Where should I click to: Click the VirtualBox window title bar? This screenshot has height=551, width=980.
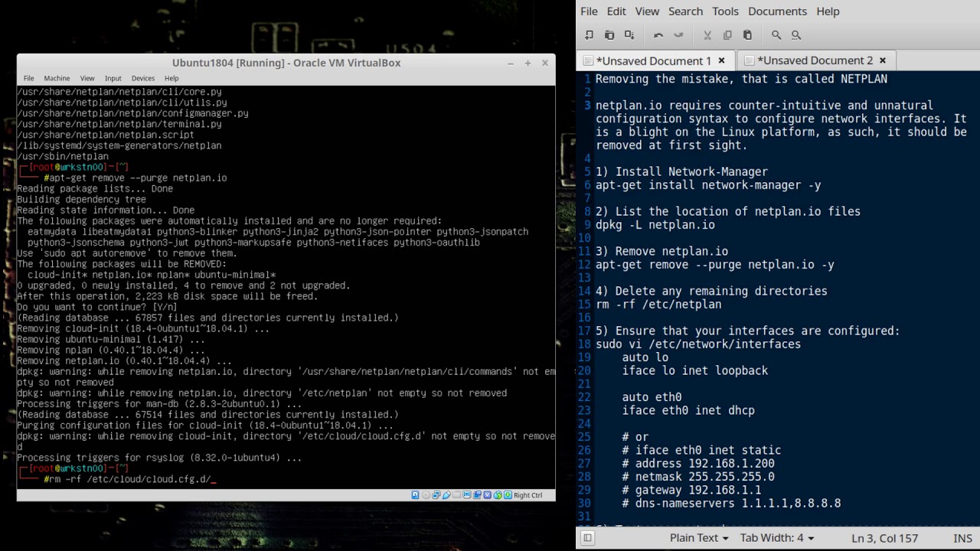[286, 63]
